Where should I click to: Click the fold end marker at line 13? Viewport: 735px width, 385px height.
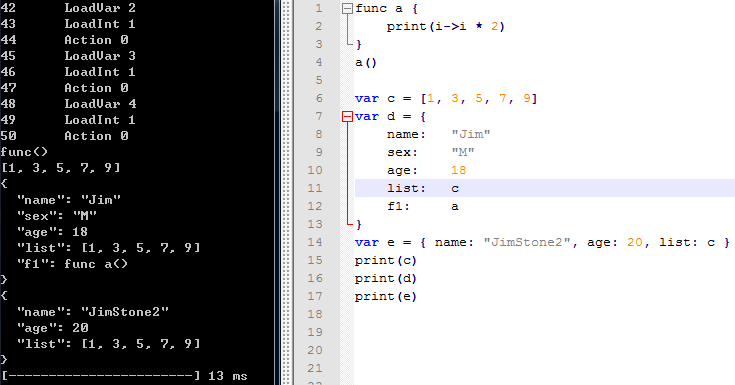pyautogui.click(x=350, y=224)
